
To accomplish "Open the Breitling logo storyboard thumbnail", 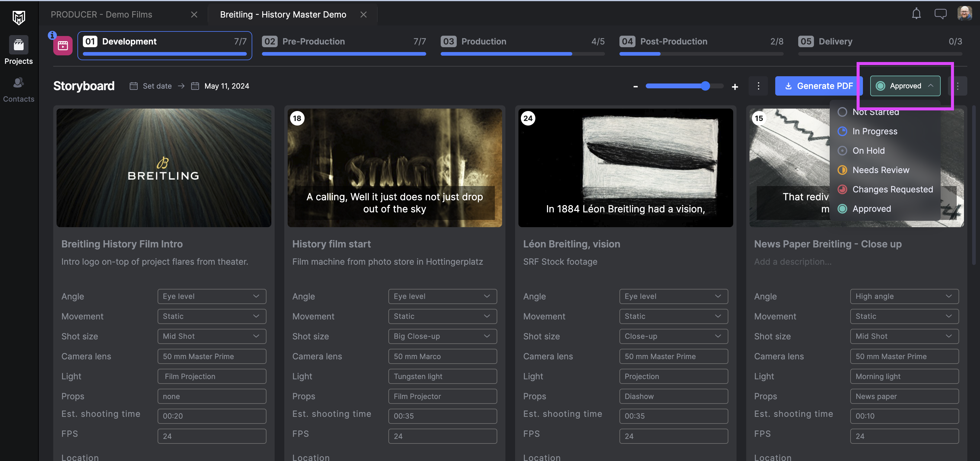I will [164, 168].
